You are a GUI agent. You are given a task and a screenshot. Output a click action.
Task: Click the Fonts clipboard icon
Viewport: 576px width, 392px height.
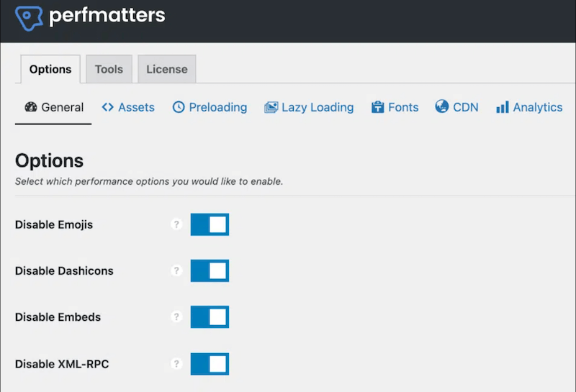tap(377, 106)
